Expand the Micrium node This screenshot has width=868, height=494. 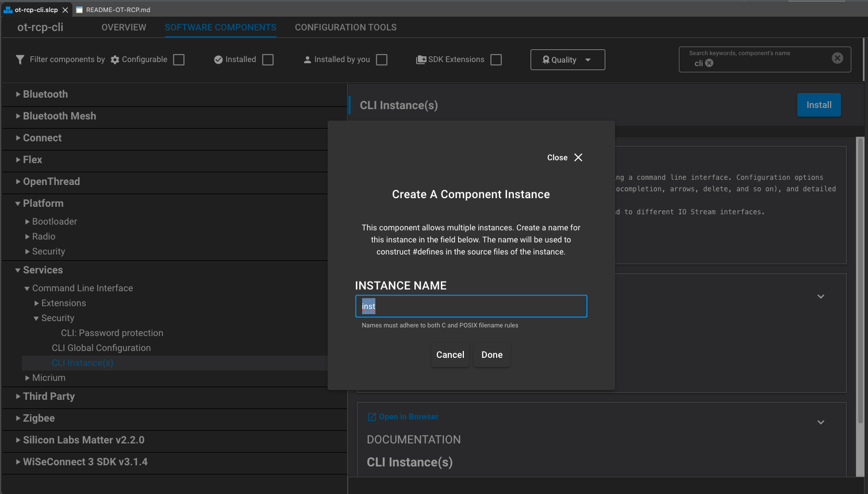28,378
